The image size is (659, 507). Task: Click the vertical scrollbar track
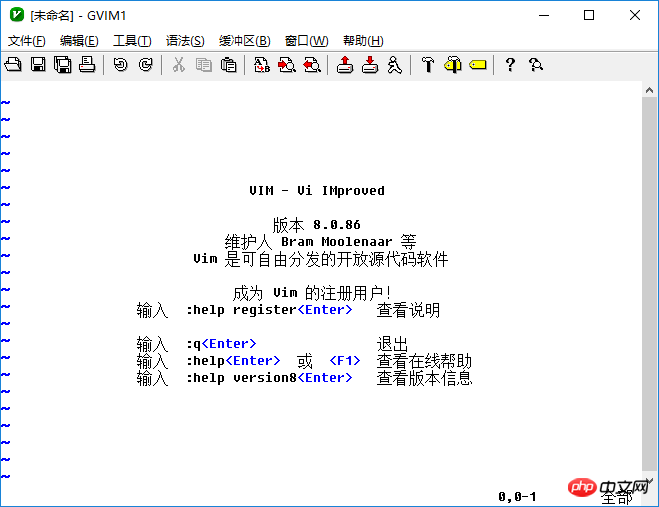click(x=649, y=284)
